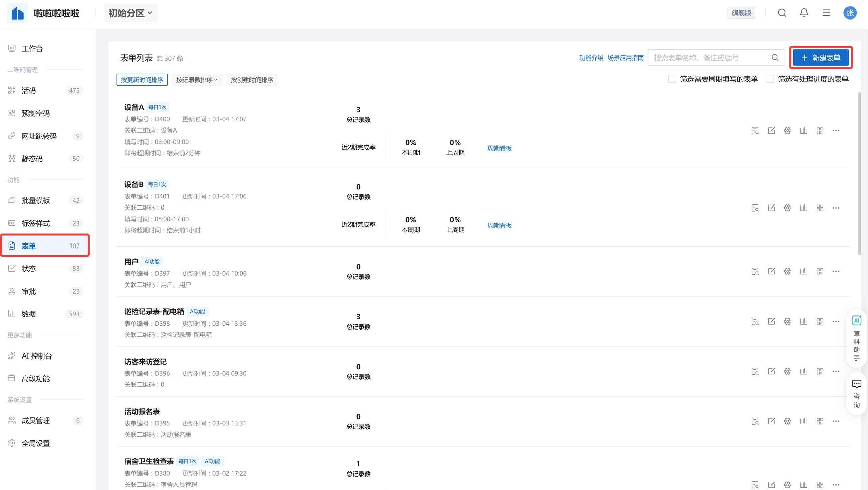Click the form list vertical scrollbar

click(859, 174)
